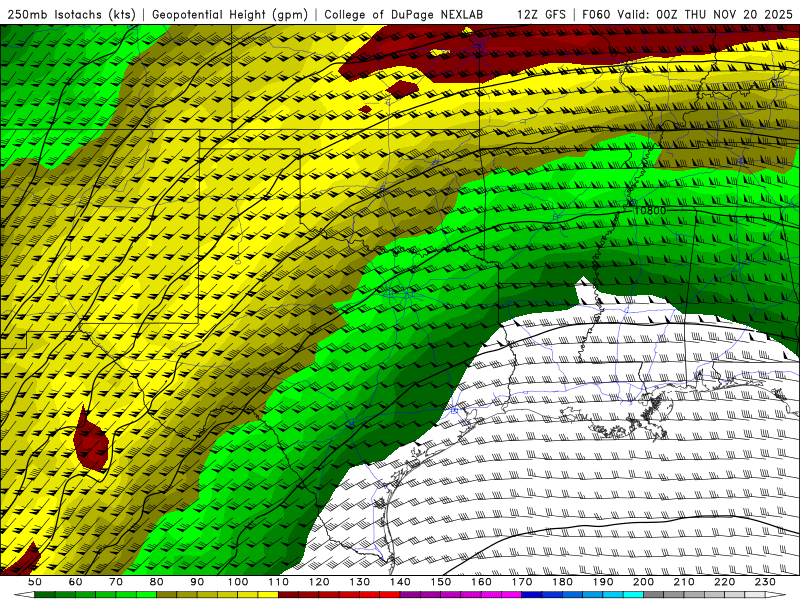Click the colorbar label 160
The width and height of the screenshot is (800, 600).
click(x=481, y=582)
